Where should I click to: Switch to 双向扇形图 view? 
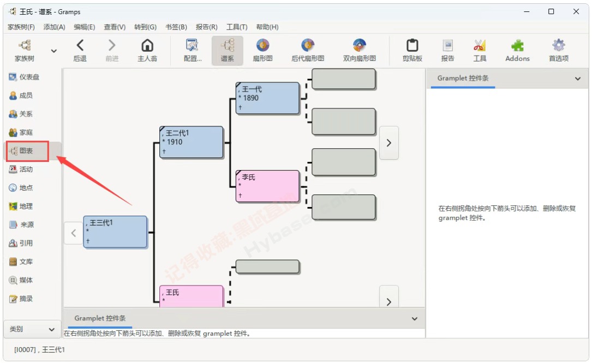(360, 51)
